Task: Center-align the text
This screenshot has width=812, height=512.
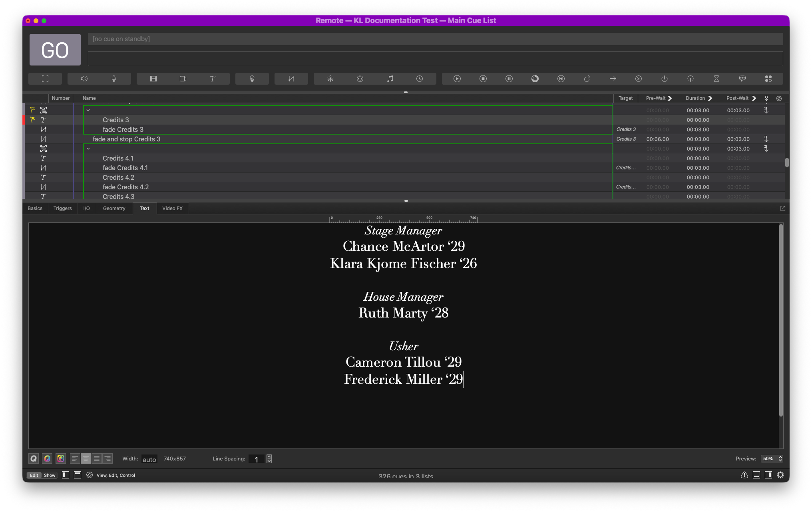Action: click(86, 458)
